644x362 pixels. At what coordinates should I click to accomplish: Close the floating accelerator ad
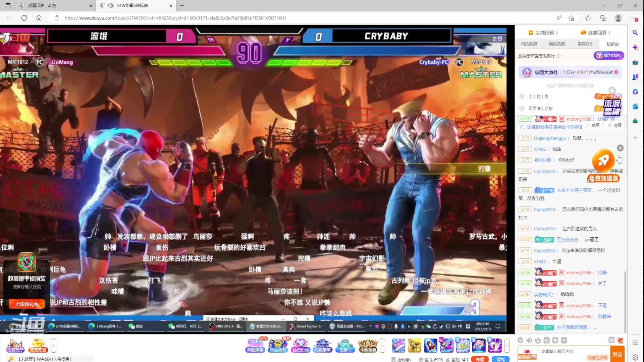[x=620, y=148]
